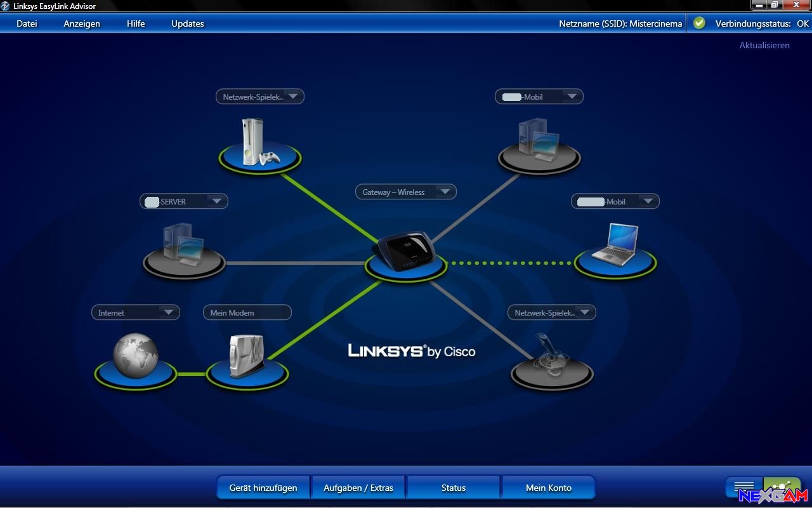Click the Aktualisieren link
812x508 pixels.
coord(764,45)
